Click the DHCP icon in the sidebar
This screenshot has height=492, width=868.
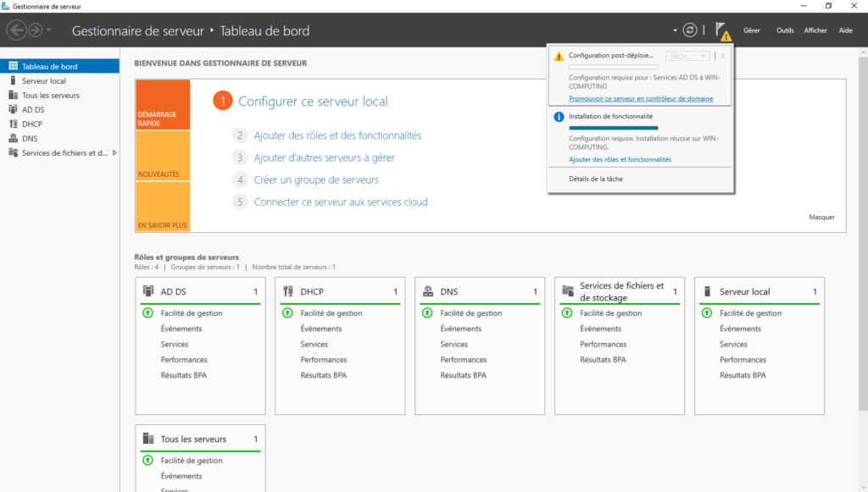pos(13,124)
